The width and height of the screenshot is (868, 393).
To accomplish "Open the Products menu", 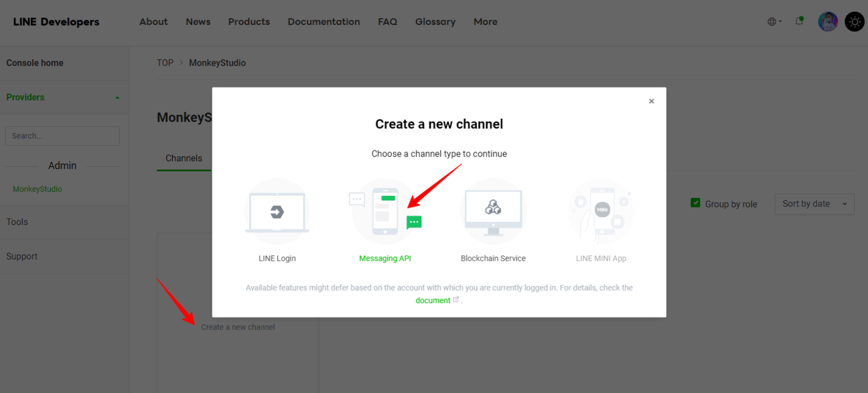I will (249, 21).
